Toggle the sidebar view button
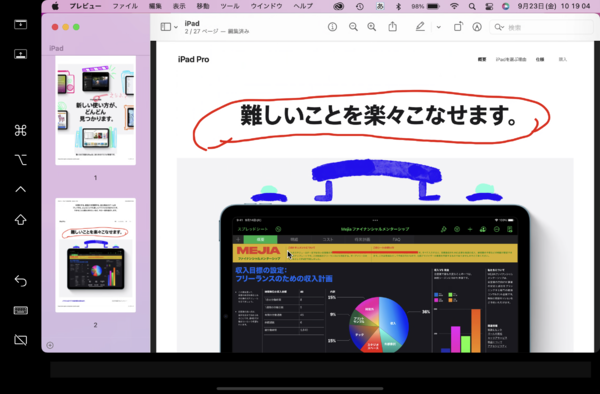 [x=166, y=27]
